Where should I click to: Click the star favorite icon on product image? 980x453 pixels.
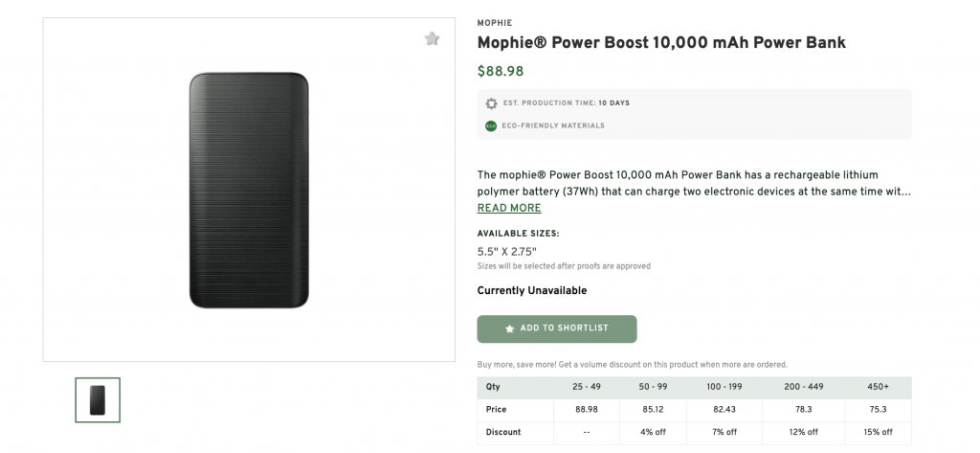(432, 39)
